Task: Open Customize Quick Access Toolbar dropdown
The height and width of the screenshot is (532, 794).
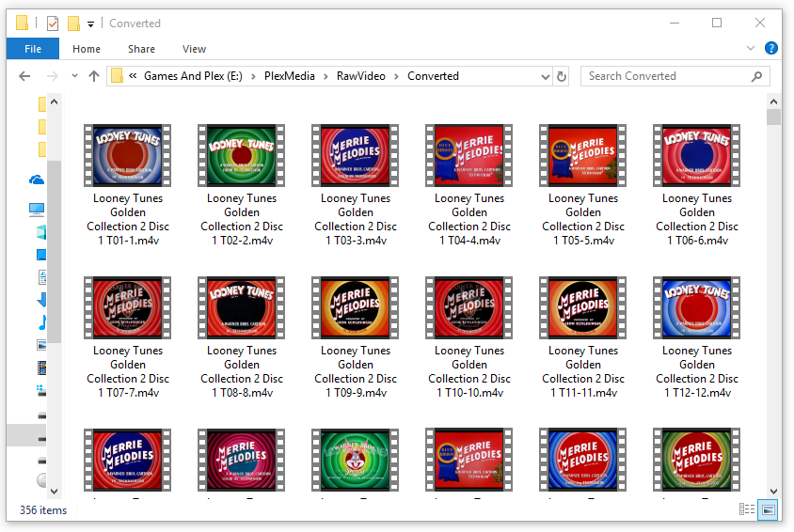Action: click(x=90, y=23)
